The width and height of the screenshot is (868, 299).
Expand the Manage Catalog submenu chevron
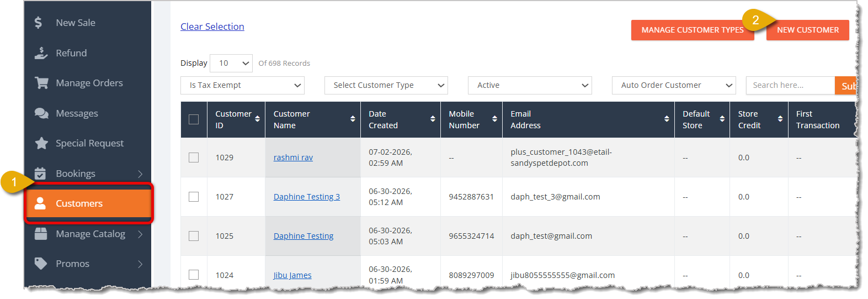coord(140,234)
